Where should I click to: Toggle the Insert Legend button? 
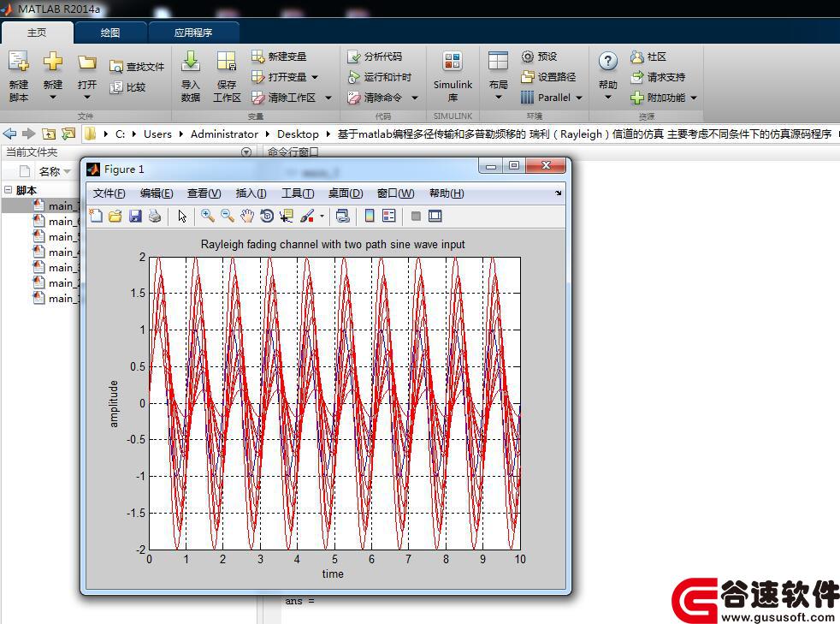389,216
